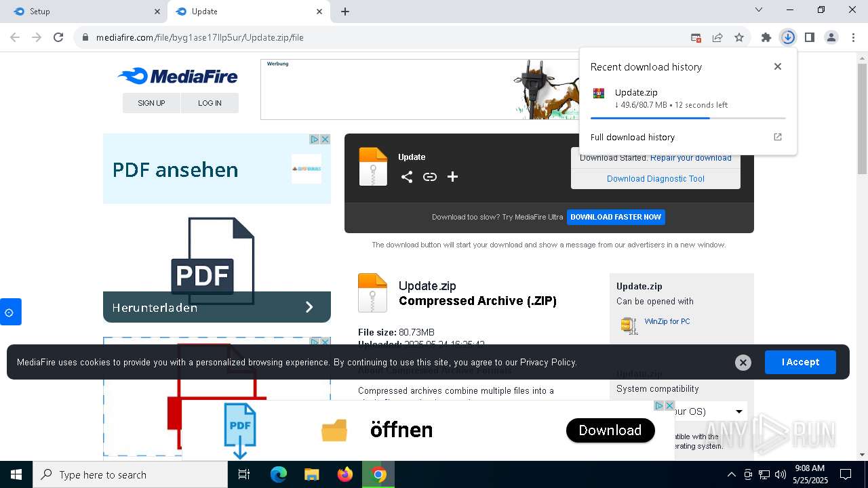
Task: Open Chrome's three-dot menu
Action: (853, 37)
